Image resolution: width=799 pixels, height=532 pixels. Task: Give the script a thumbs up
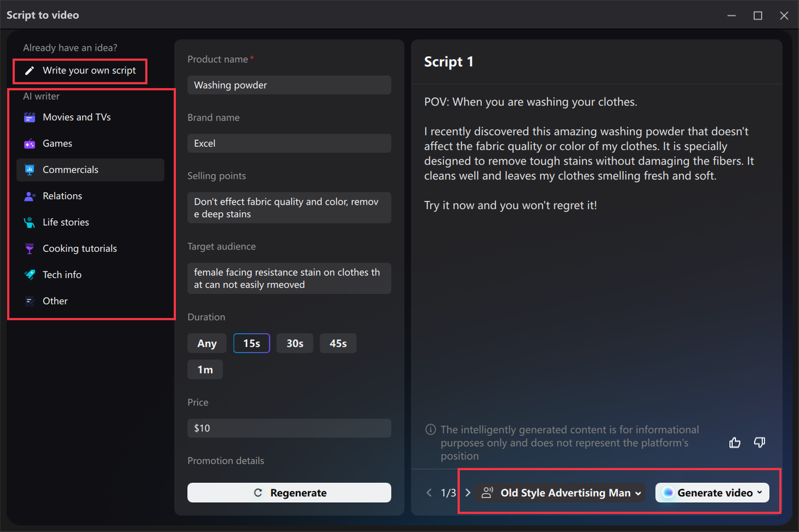[735, 442]
